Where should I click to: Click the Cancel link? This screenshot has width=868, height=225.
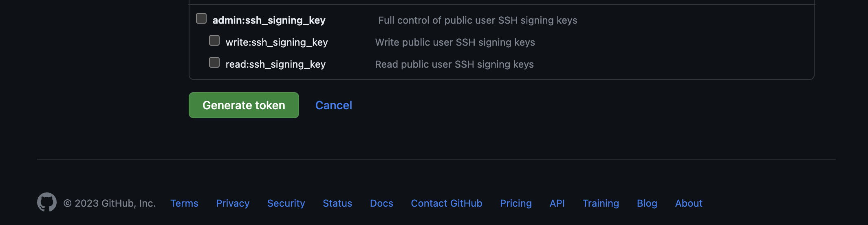coord(333,105)
